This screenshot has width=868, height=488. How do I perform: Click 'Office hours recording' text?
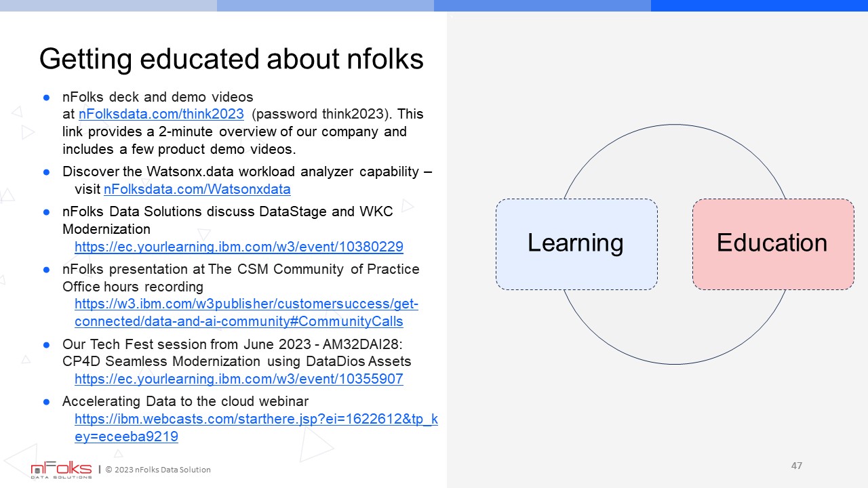click(133, 287)
